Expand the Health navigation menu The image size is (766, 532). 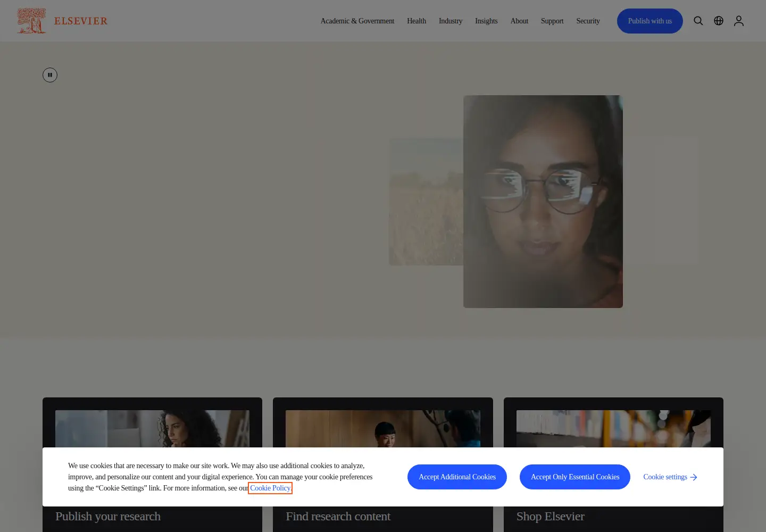tap(417, 21)
